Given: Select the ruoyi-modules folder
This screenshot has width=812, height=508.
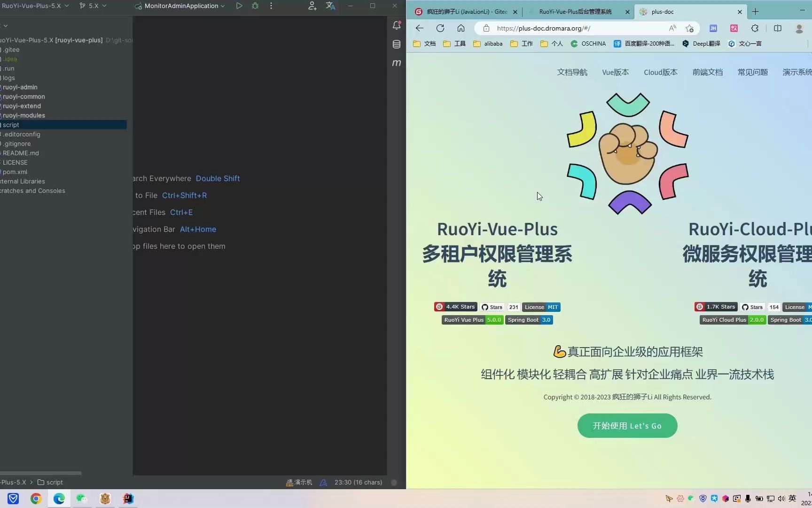Looking at the screenshot, I should [x=23, y=115].
